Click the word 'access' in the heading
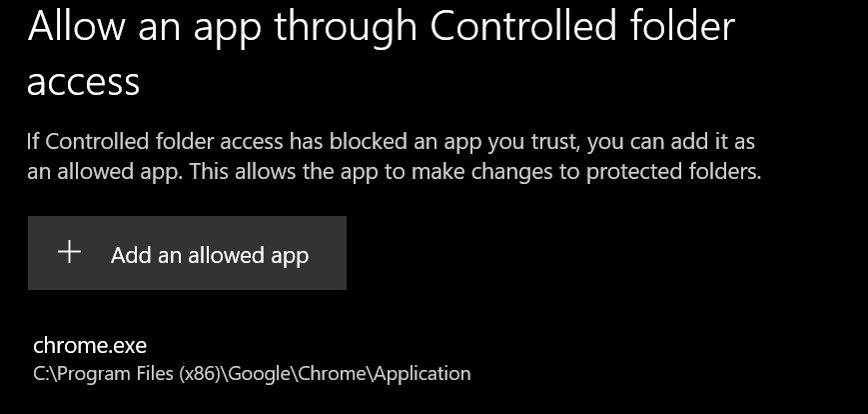 pos(83,81)
